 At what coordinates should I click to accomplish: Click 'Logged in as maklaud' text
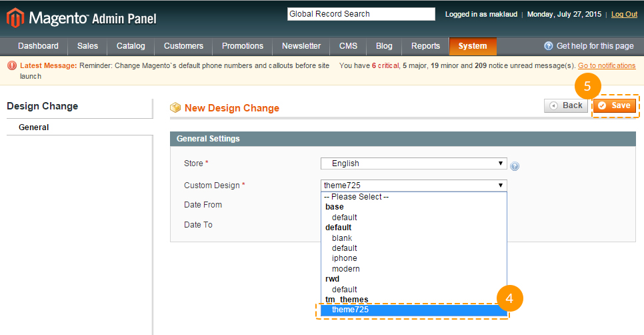481,15
